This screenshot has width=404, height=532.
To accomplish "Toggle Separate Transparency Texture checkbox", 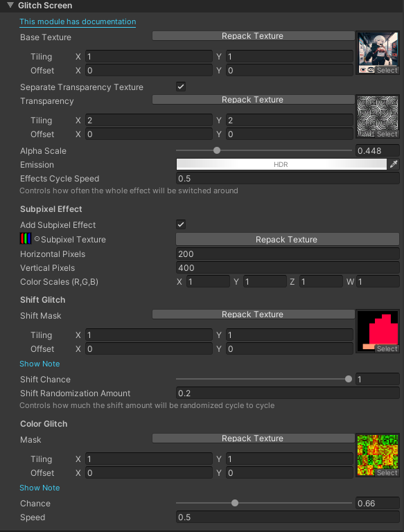I will pyautogui.click(x=181, y=87).
